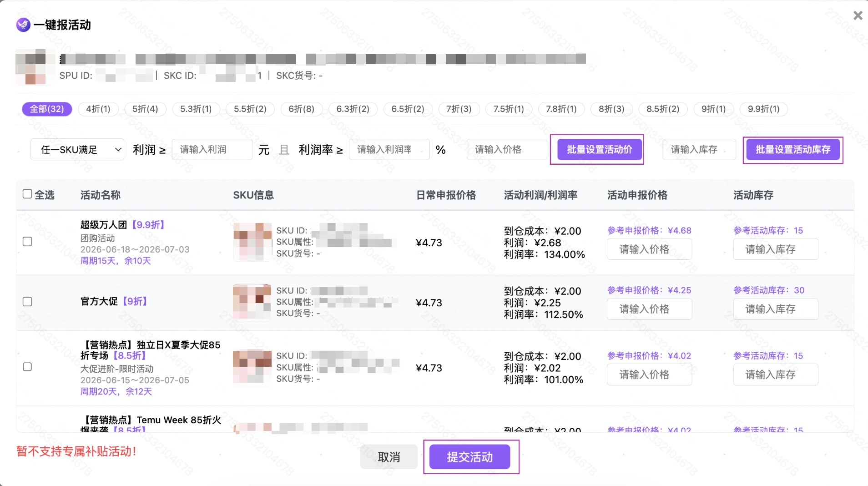Select the 8.5折(2) filter tab
This screenshot has width=868, height=486.
pyautogui.click(x=663, y=109)
